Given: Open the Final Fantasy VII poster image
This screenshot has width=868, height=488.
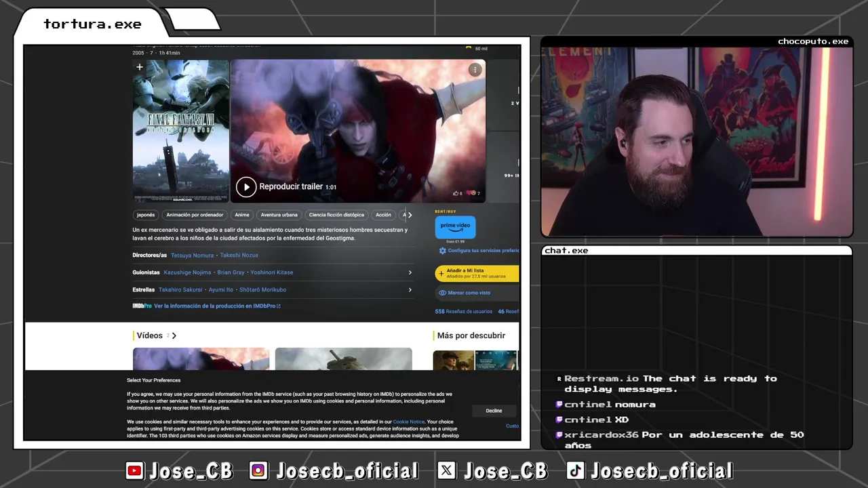Looking at the screenshot, I should pos(181,131).
